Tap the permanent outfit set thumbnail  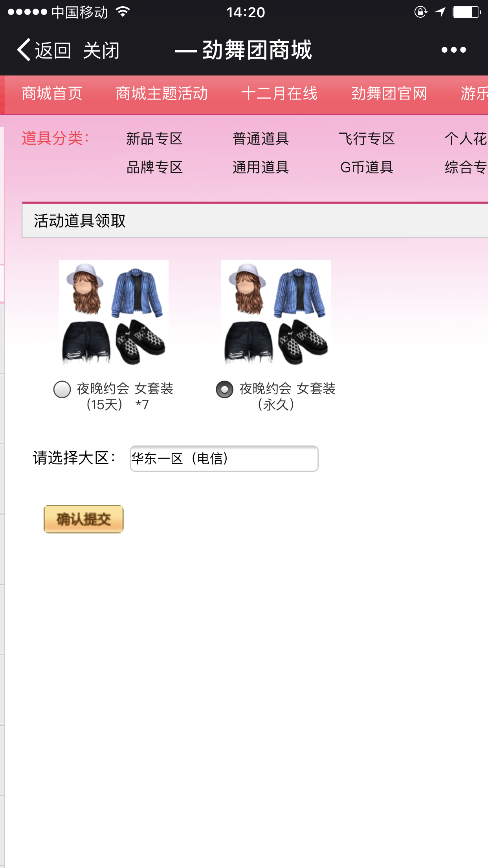[x=276, y=313]
